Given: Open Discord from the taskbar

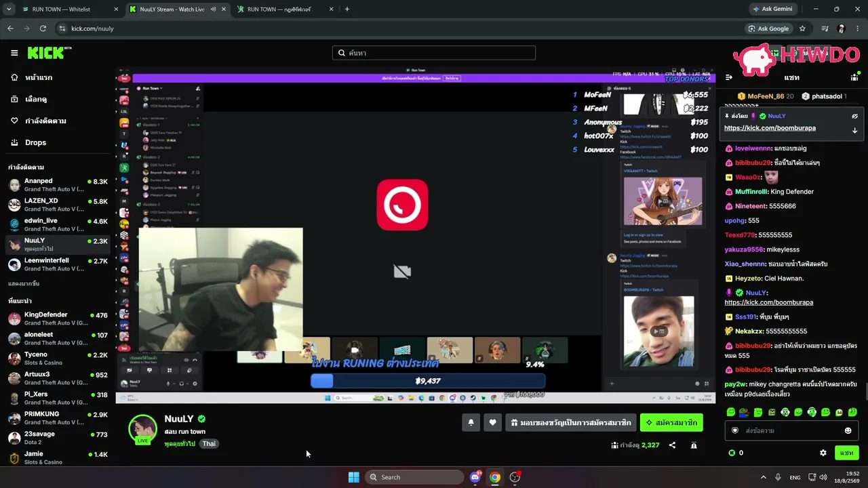Looking at the screenshot, I should [475, 477].
